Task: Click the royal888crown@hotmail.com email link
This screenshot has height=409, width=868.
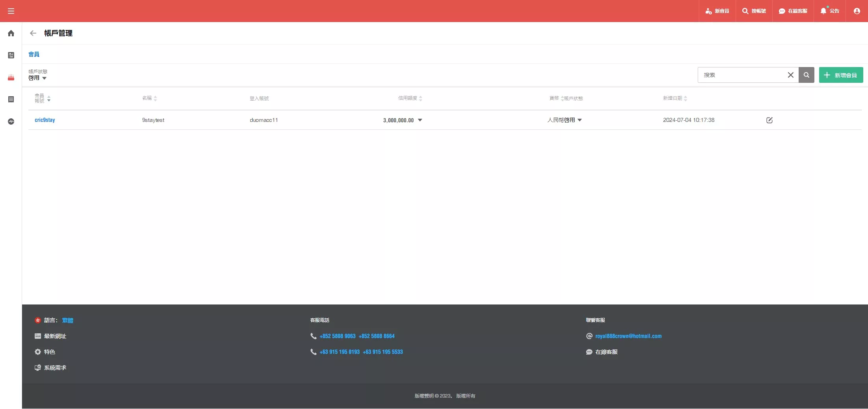Action: click(628, 336)
